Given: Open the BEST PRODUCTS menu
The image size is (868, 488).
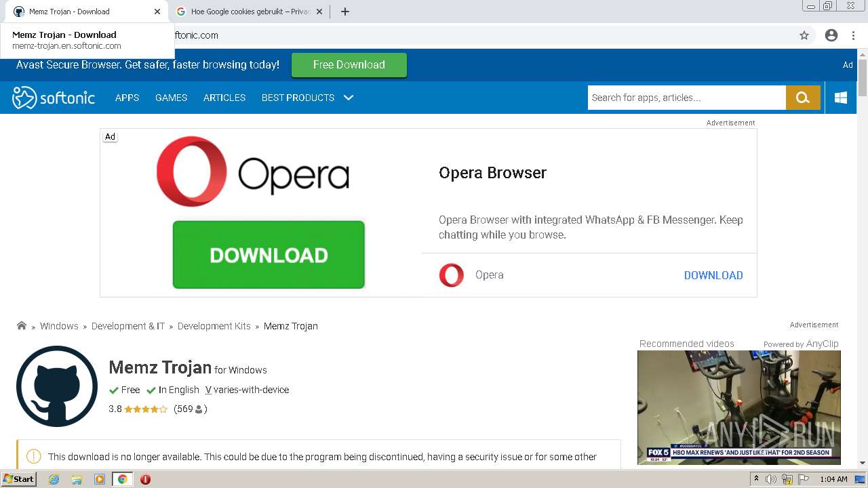Looking at the screenshot, I should (298, 98).
